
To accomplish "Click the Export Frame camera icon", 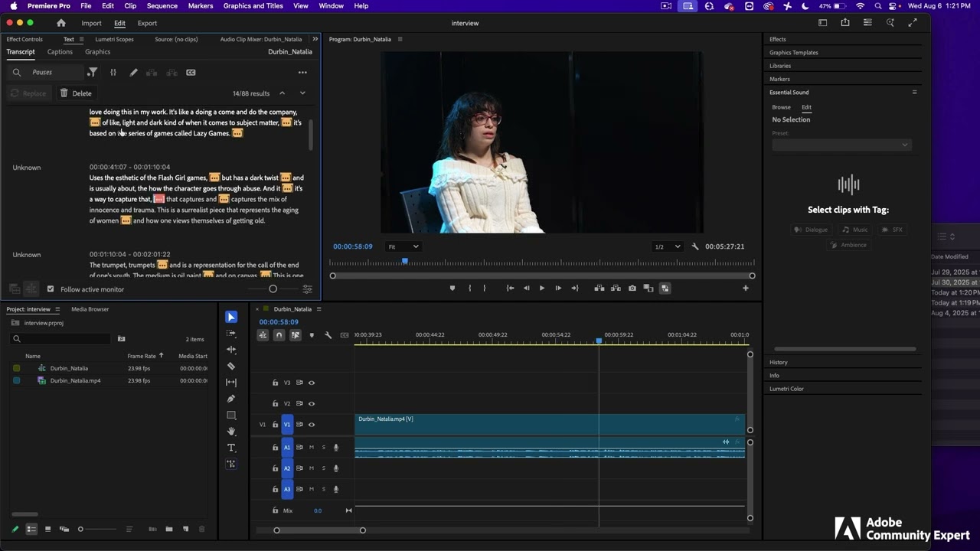I will pos(632,289).
